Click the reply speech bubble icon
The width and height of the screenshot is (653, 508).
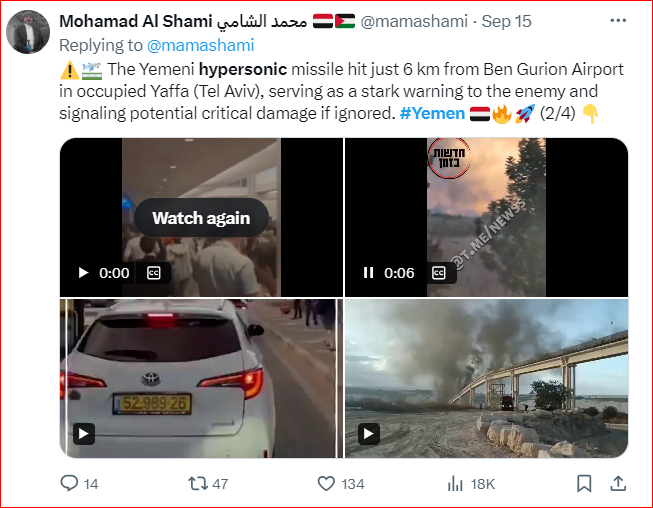pyautogui.click(x=69, y=483)
